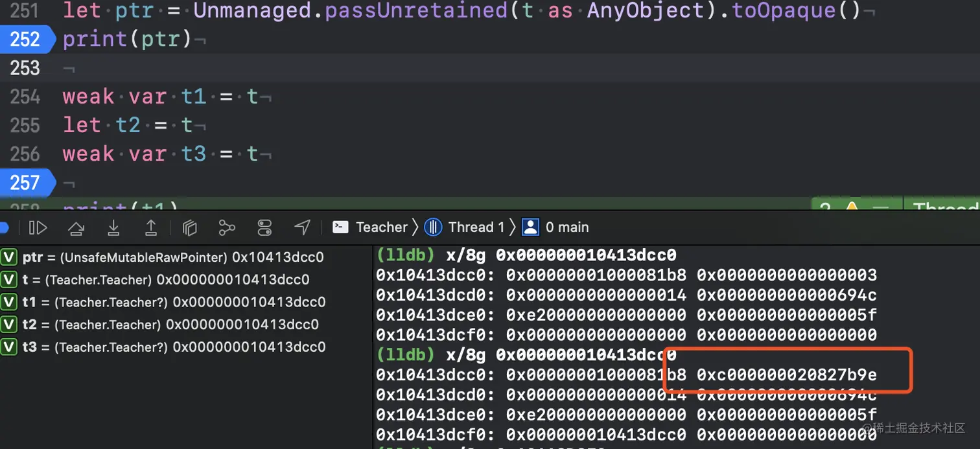Click last console row value 0x000000010413dcc0

click(596, 434)
